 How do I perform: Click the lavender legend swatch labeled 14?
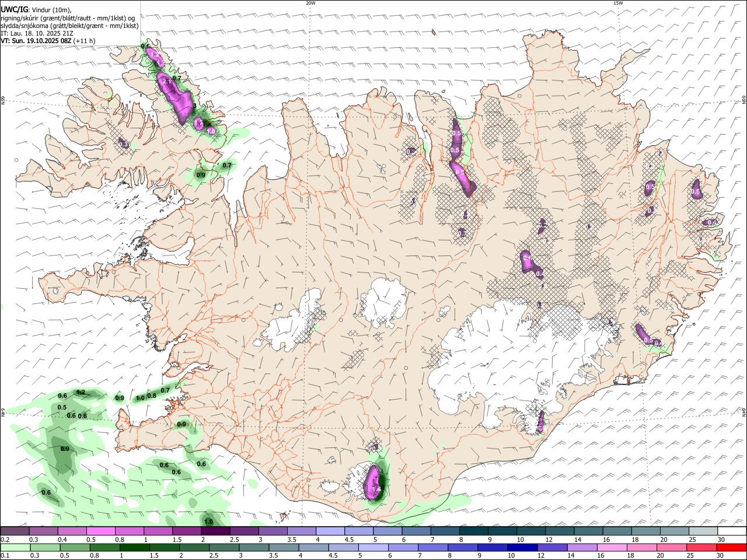pyautogui.click(x=582, y=548)
